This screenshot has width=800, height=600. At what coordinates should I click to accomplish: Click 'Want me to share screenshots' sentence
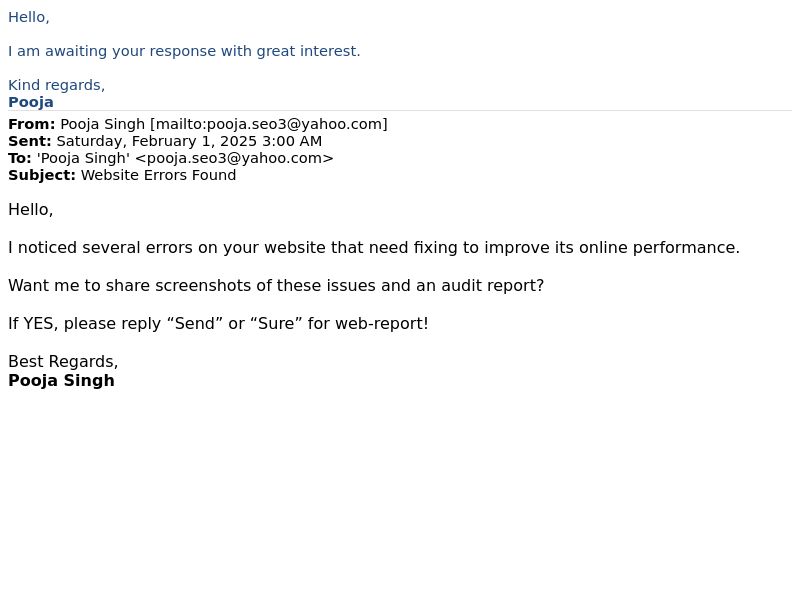[x=276, y=286]
